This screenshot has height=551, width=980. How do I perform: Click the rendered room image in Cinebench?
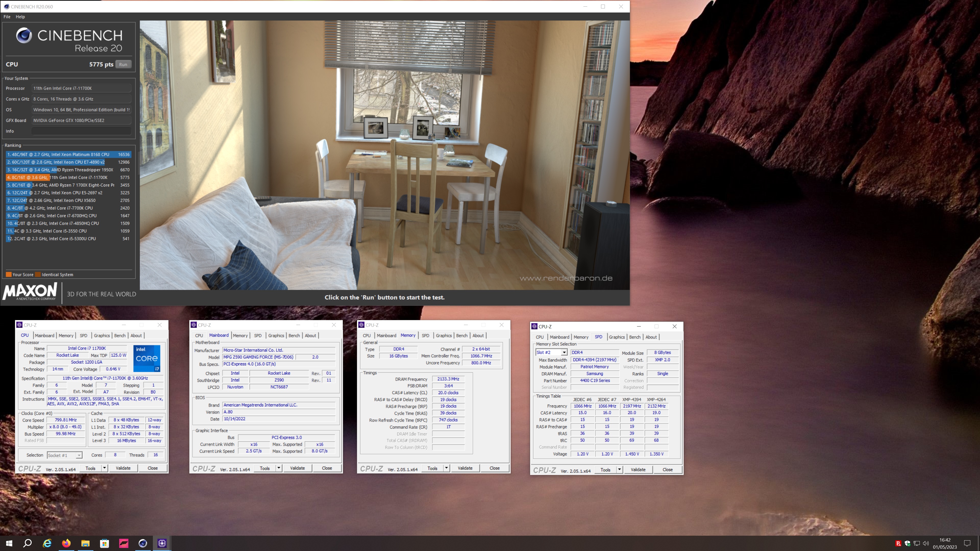click(384, 155)
